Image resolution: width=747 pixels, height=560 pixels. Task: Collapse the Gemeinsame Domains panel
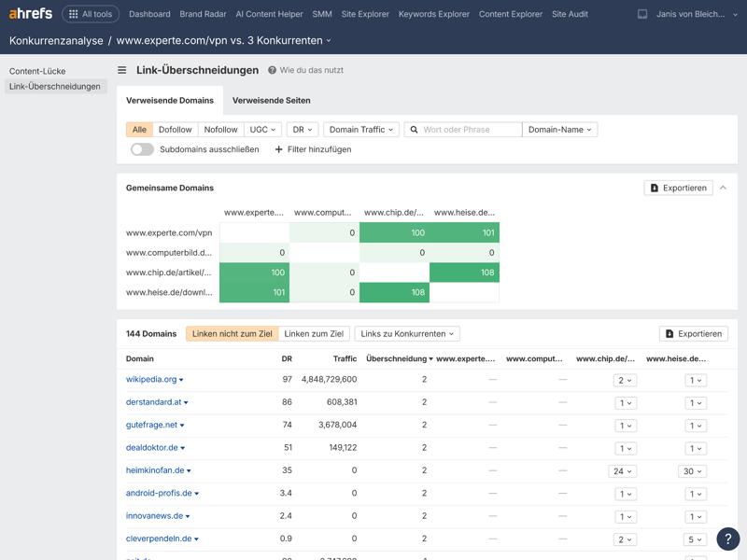coord(723,188)
